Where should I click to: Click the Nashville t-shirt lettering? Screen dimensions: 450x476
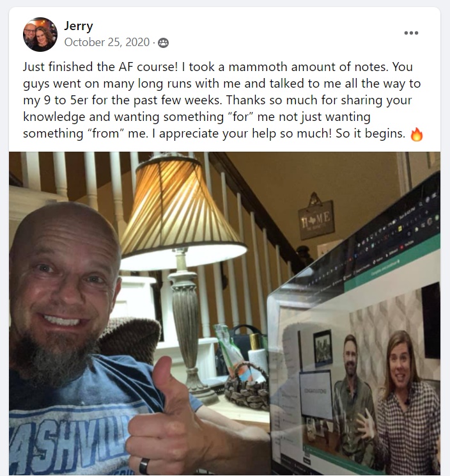pyautogui.click(x=71, y=440)
